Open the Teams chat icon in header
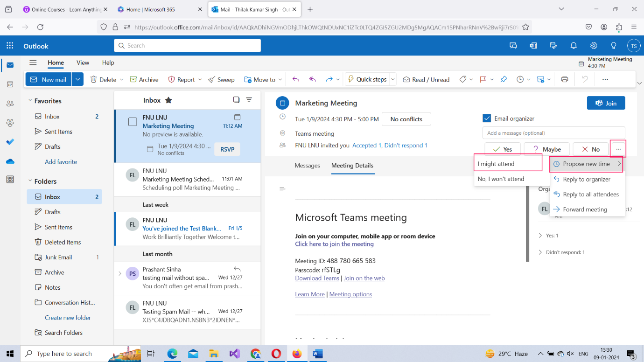Image resolution: width=644 pixels, height=362 pixels. click(x=513, y=46)
